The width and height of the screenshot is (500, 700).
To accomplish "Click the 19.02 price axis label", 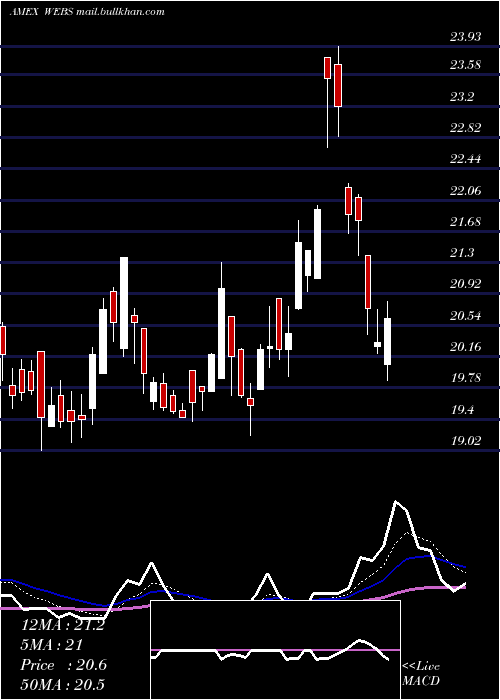I will [466, 441].
